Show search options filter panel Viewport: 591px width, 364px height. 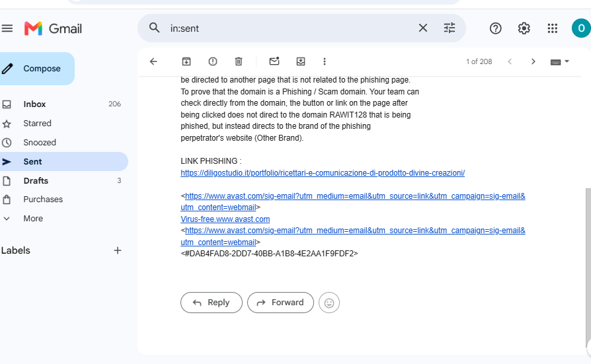(x=450, y=28)
